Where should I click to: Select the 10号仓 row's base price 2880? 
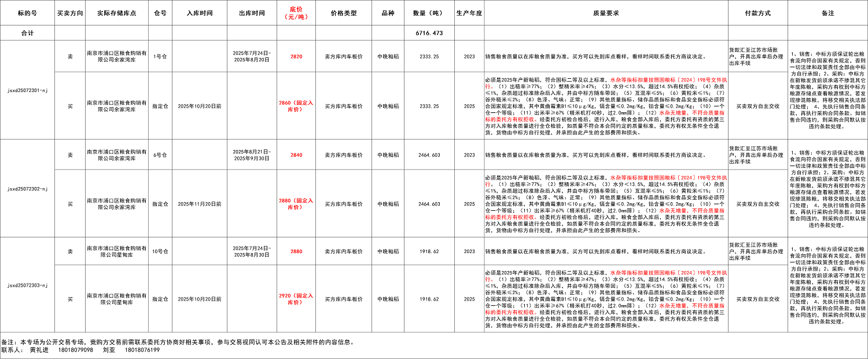tap(296, 251)
